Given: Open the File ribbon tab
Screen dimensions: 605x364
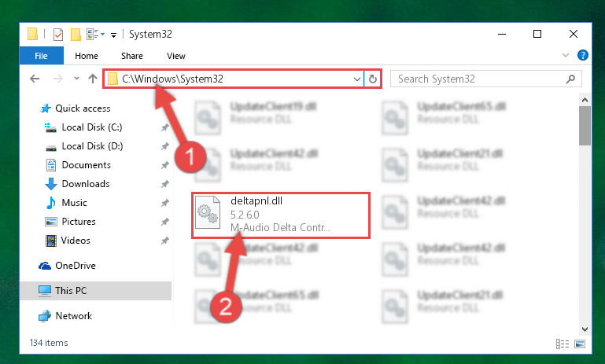Looking at the screenshot, I should coord(41,56).
